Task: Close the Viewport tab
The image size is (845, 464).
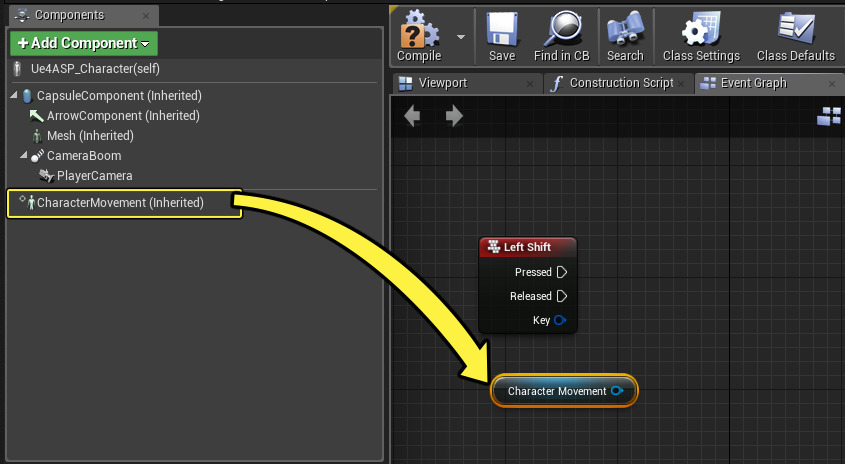Action: pos(530,84)
